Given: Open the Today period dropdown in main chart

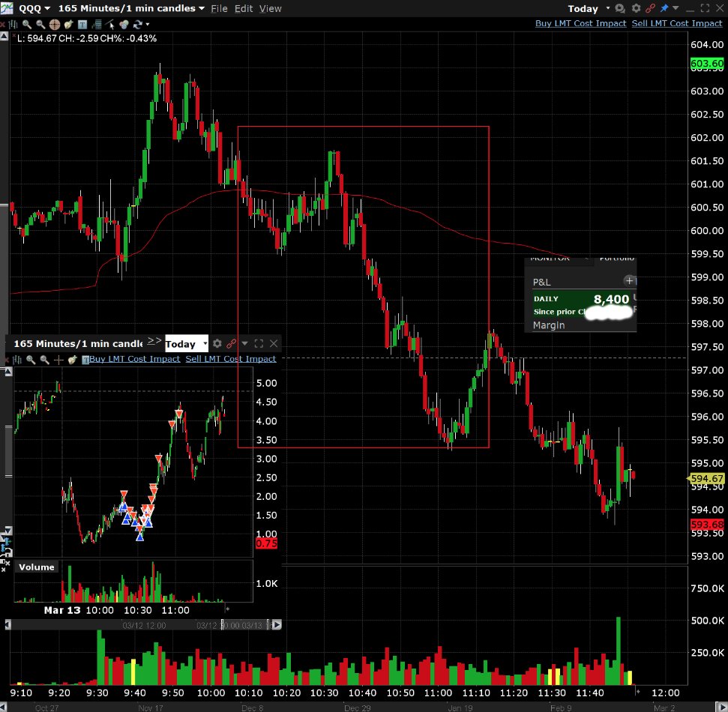Looking at the screenshot, I should pos(589,8).
